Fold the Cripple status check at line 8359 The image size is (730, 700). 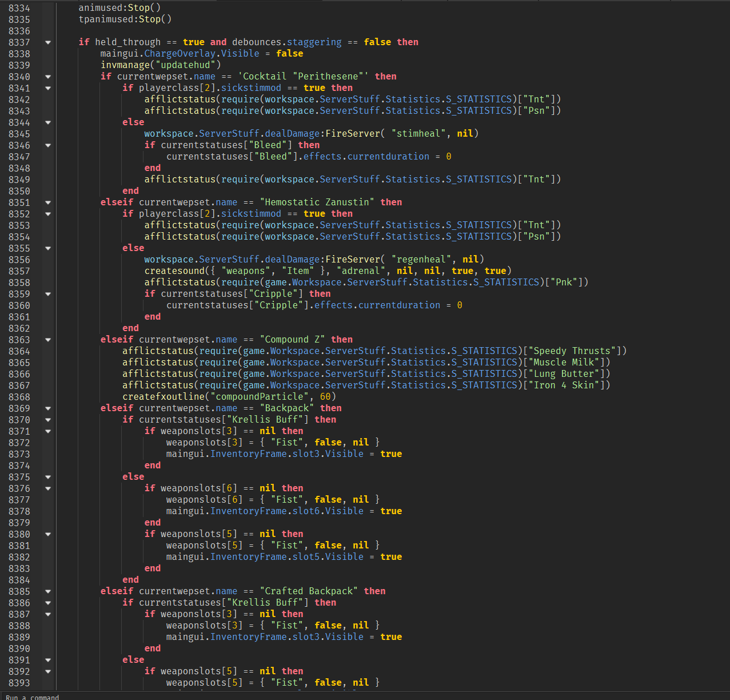coord(48,294)
